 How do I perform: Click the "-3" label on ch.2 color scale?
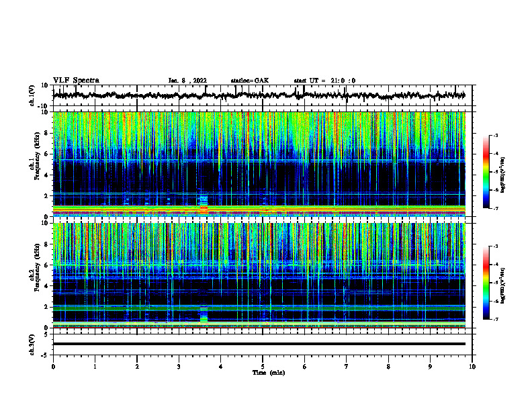click(x=495, y=246)
